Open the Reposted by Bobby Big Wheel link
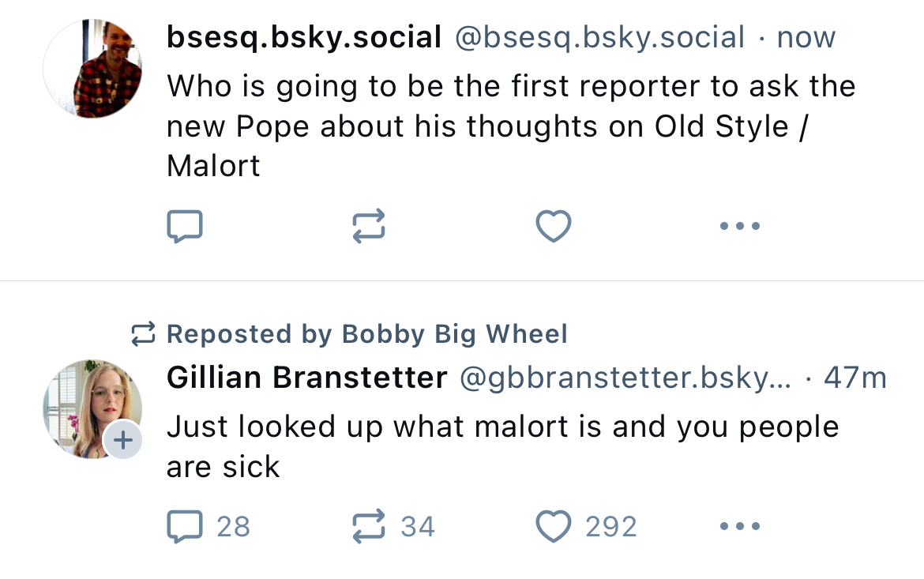The width and height of the screenshot is (924, 579). point(367,334)
